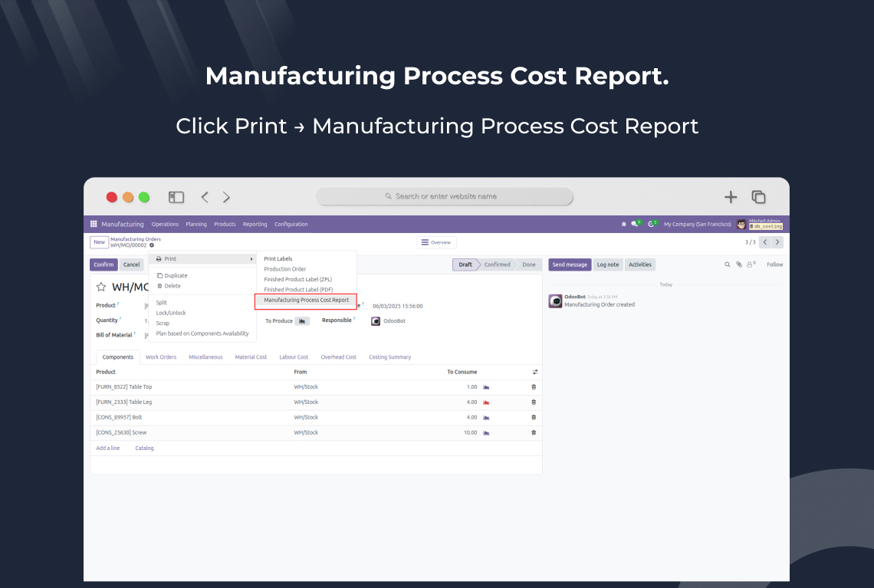
Task: Click the Confirm button
Action: [x=103, y=264]
